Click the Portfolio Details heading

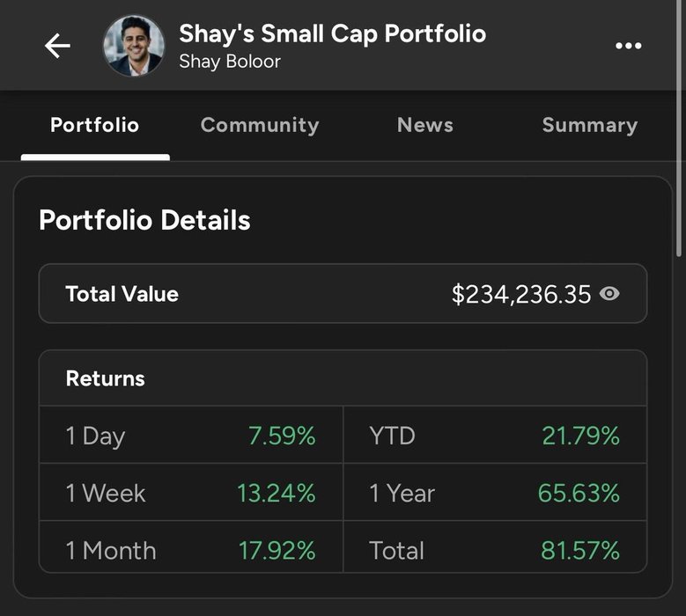[144, 220]
